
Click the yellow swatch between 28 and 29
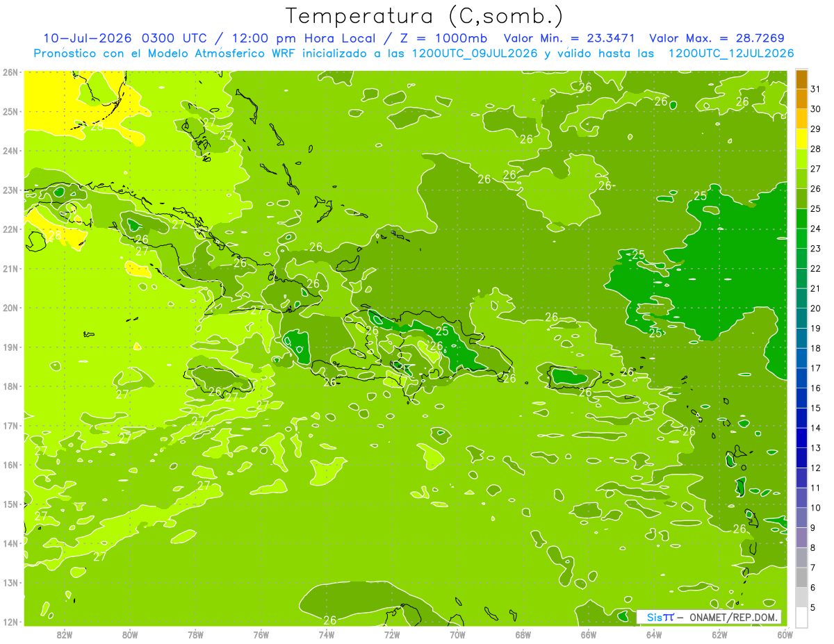point(801,139)
